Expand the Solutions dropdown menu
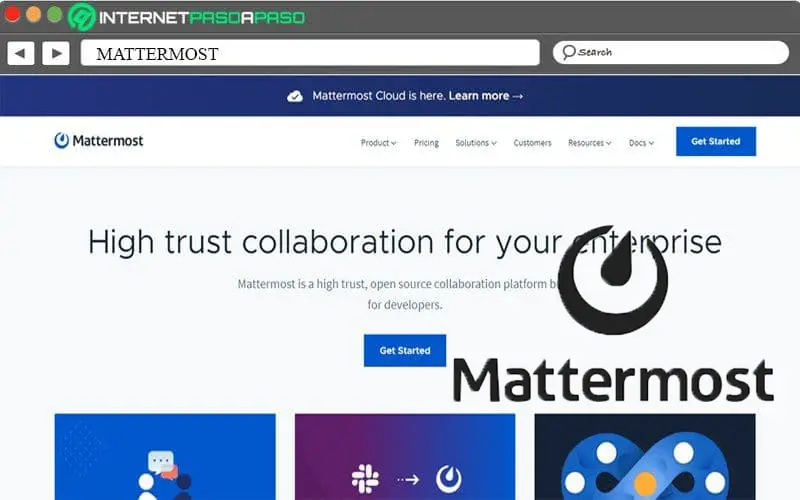The height and width of the screenshot is (500, 800). [x=476, y=143]
